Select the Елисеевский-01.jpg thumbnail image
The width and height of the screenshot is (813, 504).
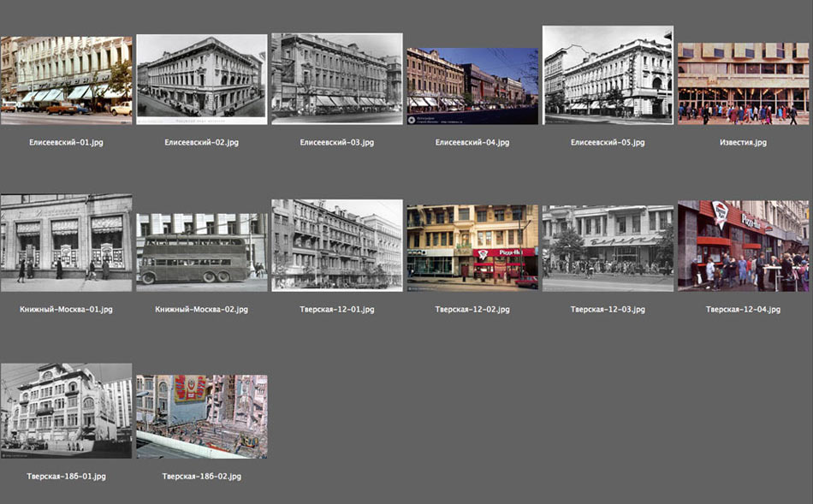[66, 80]
